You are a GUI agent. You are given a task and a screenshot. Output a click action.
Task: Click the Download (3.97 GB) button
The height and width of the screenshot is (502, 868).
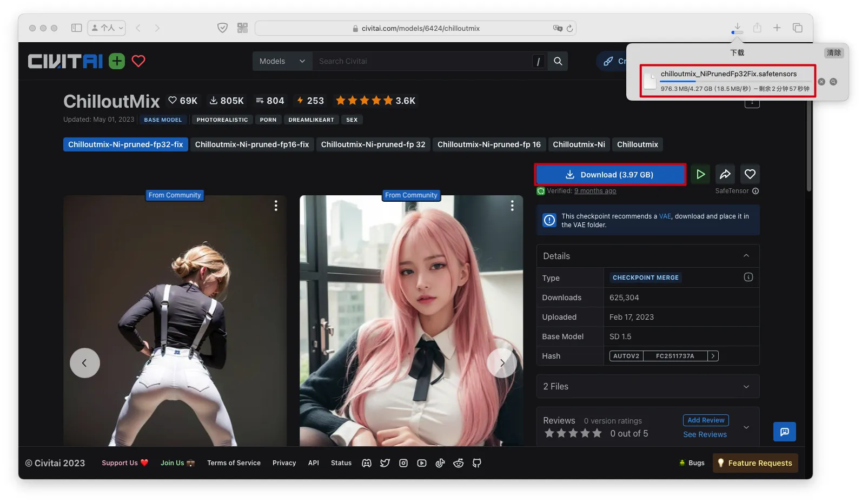tap(611, 175)
